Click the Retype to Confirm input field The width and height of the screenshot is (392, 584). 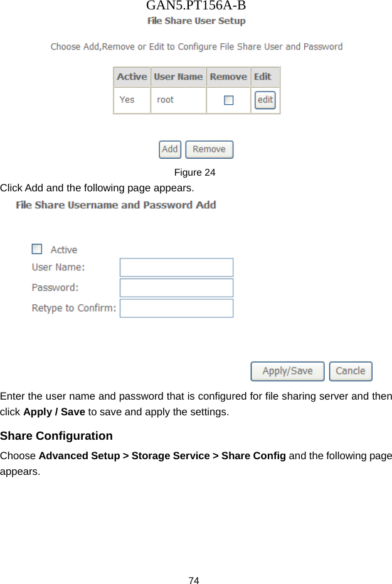coord(176,308)
